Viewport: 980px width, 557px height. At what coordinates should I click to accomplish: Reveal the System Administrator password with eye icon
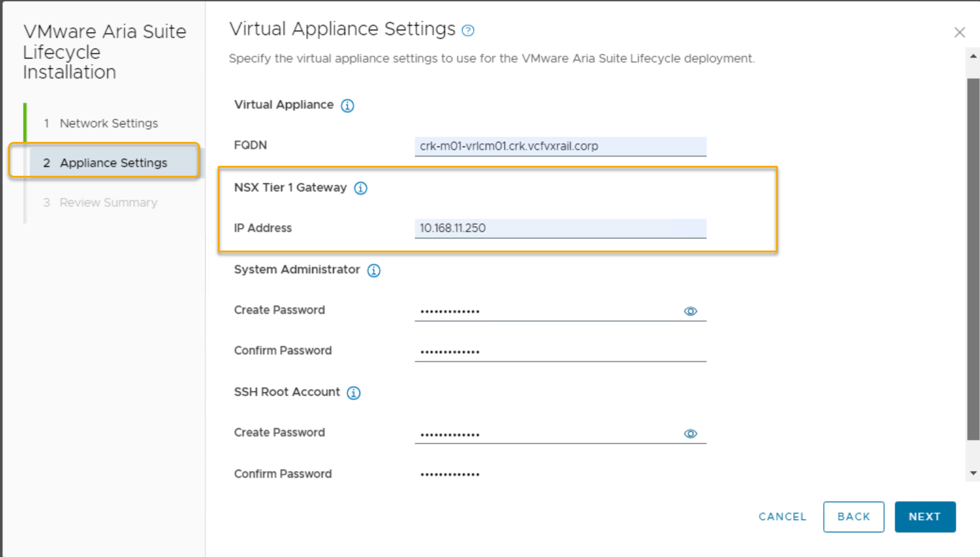(x=690, y=311)
